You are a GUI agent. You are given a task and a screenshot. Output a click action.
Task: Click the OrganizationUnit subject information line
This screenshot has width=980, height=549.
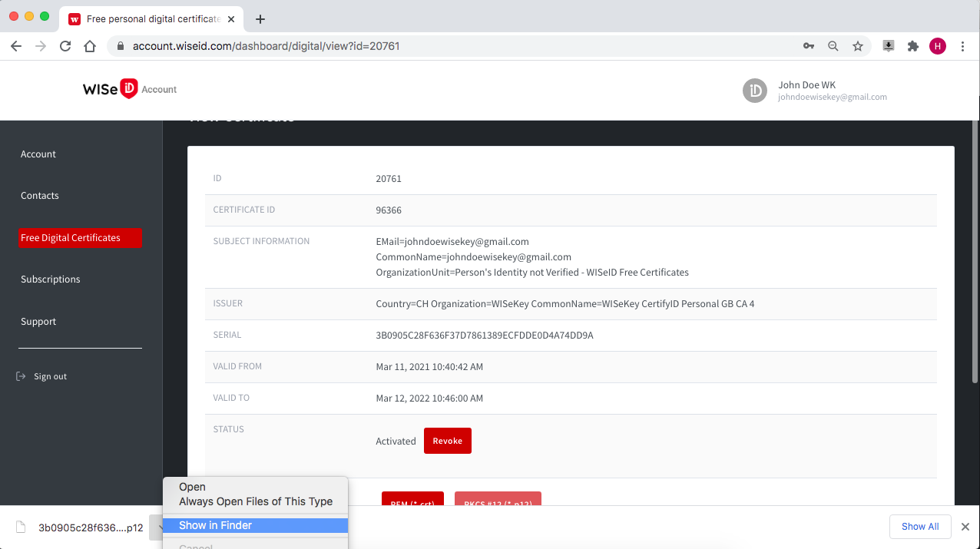[x=532, y=273]
